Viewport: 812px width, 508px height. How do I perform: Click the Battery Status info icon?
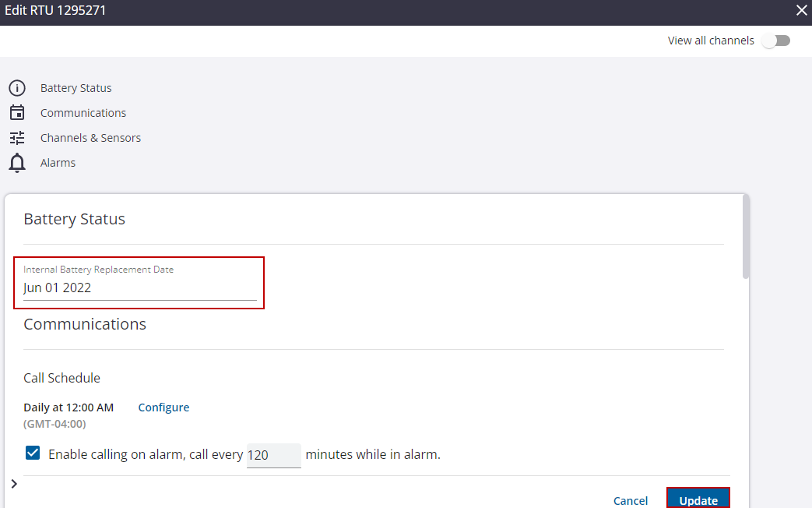(x=17, y=88)
